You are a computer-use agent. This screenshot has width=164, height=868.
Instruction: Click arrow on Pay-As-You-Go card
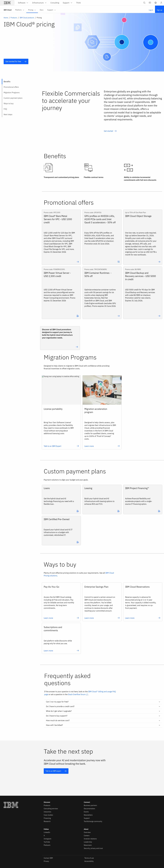point(78,618)
